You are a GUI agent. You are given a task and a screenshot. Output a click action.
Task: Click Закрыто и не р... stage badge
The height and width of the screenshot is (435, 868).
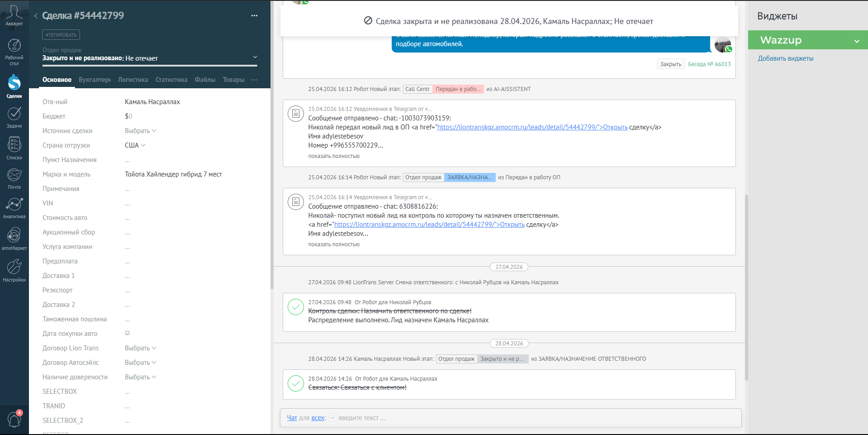point(502,359)
